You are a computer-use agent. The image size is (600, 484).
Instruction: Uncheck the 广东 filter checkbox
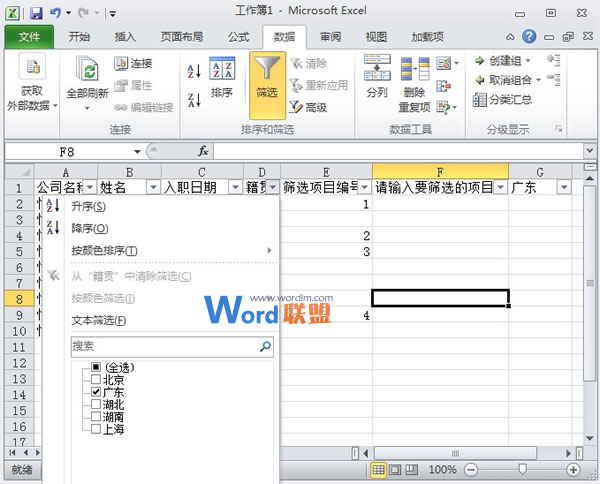point(96,392)
